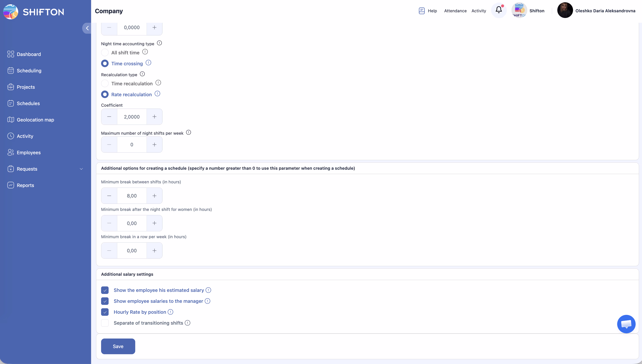Enable Separate of transitioning shifts checkbox
The height and width of the screenshot is (364, 642).
point(105,323)
